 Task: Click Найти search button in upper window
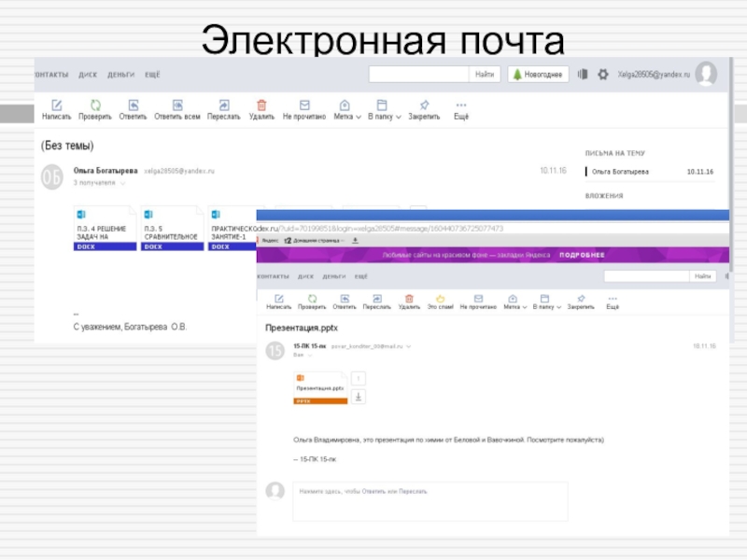pyautogui.click(x=484, y=74)
